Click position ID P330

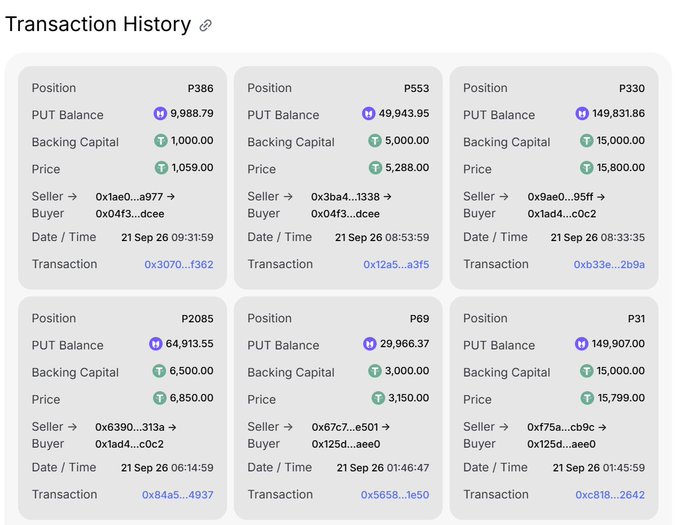coord(631,88)
